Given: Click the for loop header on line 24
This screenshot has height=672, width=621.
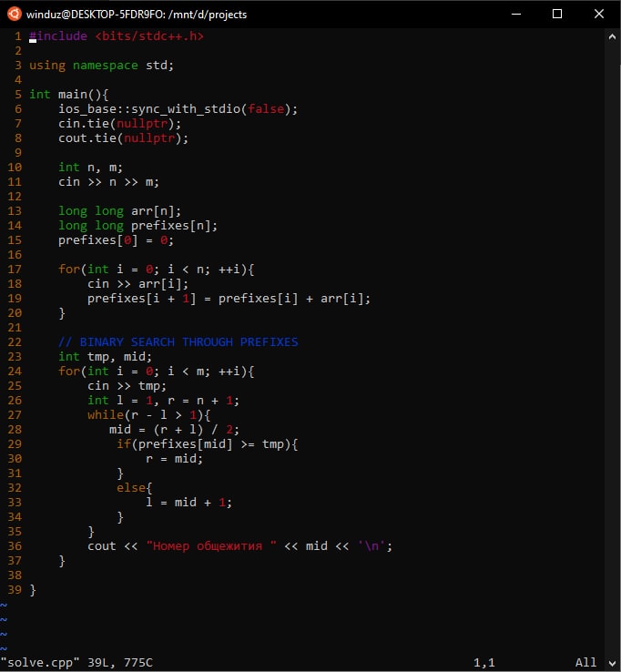Looking at the screenshot, I should tap(156, 372).
